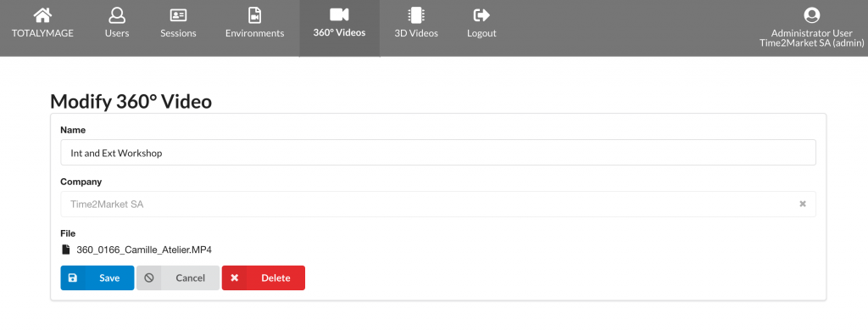
Task: Open the Environments menu label
Action: [254, 33]
